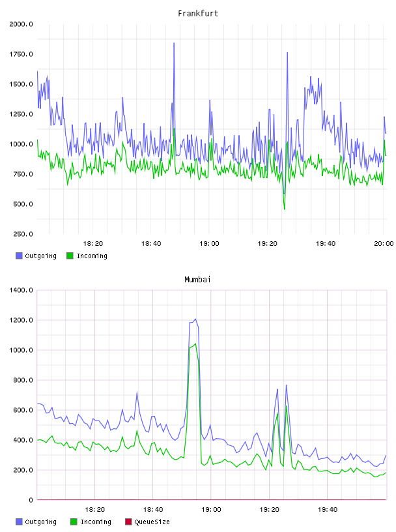Screen dimensions: 396x532
Task: Click the Outgoing label in Mumbai legend
Action: pyautogui.click(x=40, y=522)
